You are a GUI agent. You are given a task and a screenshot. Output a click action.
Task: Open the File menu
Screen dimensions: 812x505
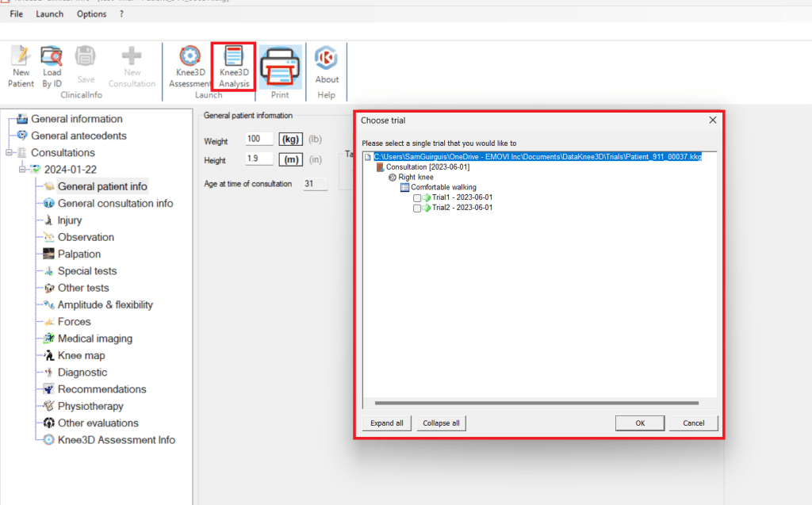(x=16, y=14)
